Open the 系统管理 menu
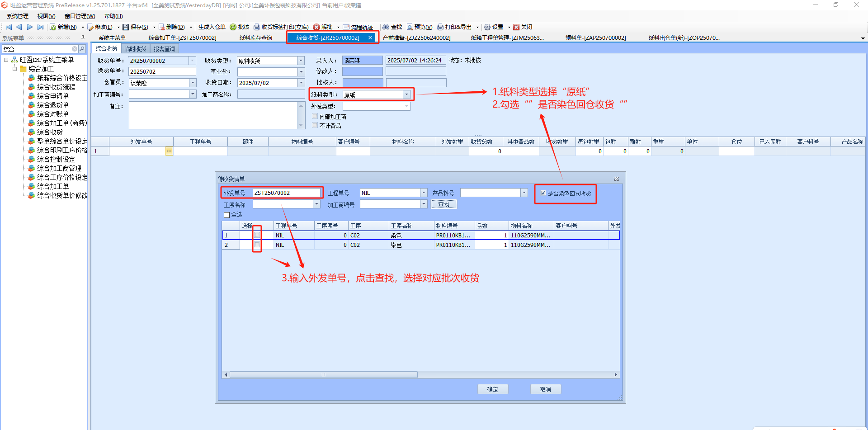Screen dimensions: 868x430 [18, 16]
